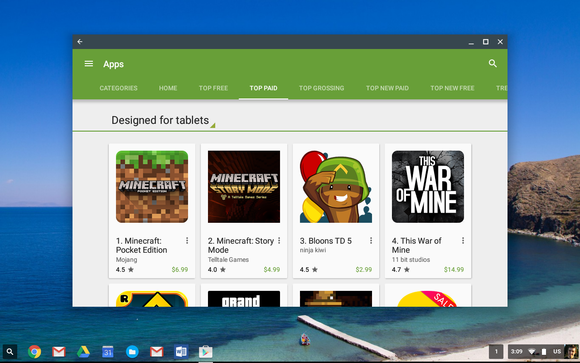
Task: Open overflow menu for Minecraft: Pocket Edition
Action: coord(187,241)
